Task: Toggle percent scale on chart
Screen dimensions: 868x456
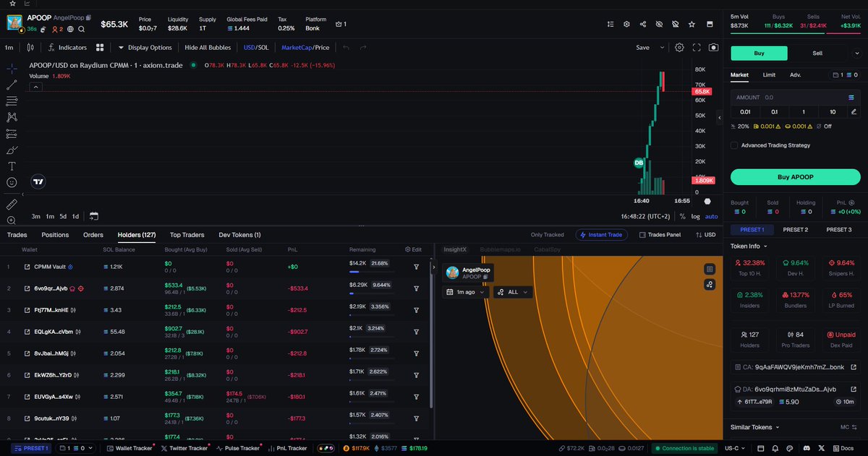Action: (x=683, y=216)
